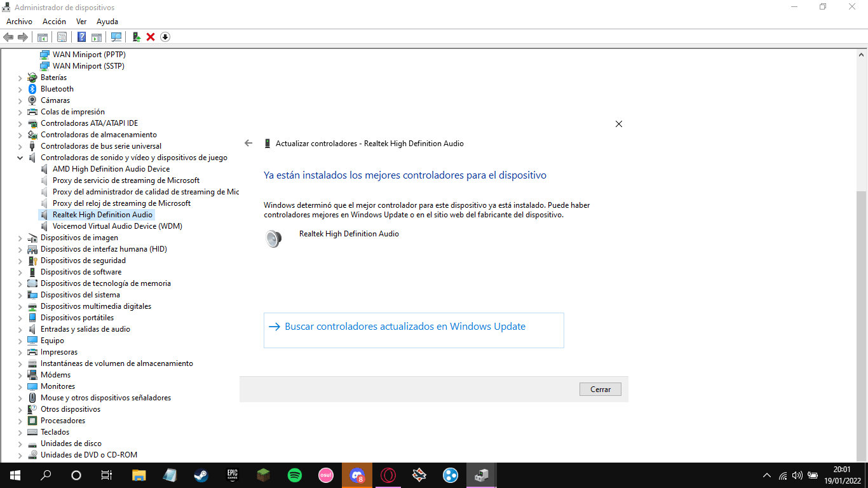Toggle the console tree pane icon

pyautogui.click(x=43, y=37)
